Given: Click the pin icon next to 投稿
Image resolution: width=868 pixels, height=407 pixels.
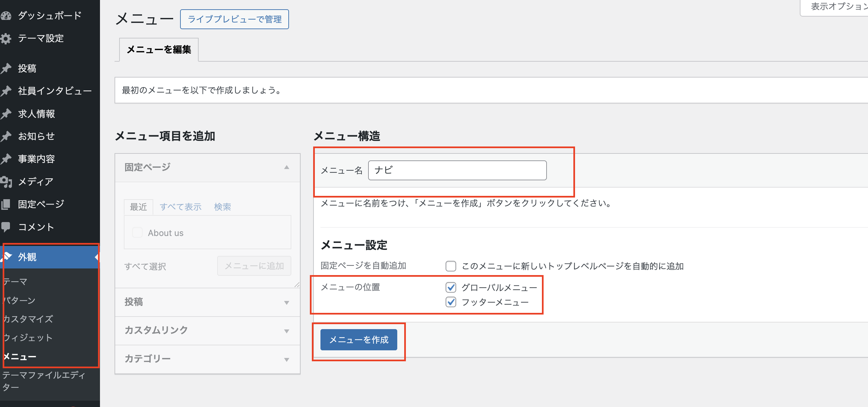Looking at the screenshot, I should (x=6, y=69).
